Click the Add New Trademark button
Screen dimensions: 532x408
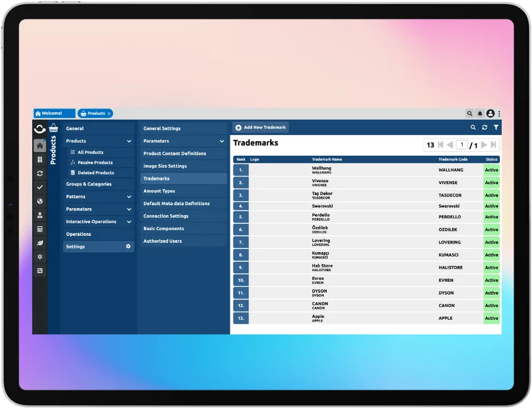coord(261,127)
